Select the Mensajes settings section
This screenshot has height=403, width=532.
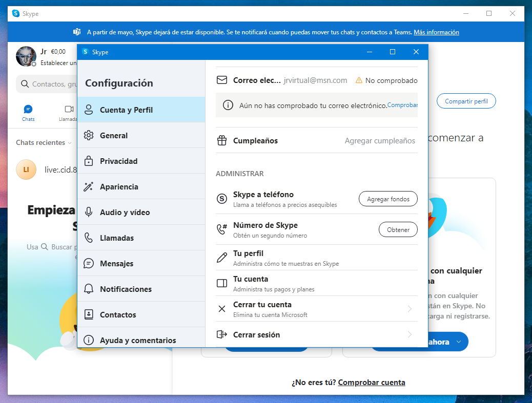pyautogui.click(x=116, y=263)
